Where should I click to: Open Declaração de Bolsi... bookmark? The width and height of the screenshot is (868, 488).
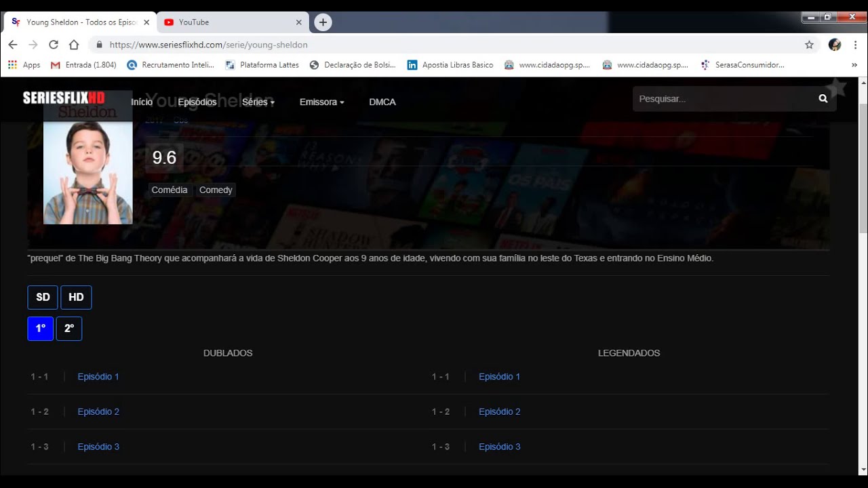point(353,65)
